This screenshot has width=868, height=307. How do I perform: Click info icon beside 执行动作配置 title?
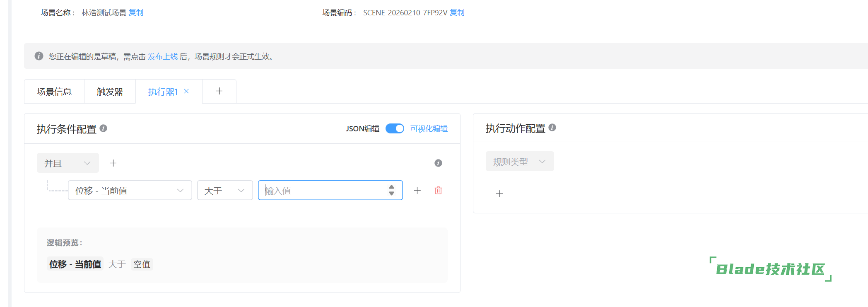pos(552,128)
